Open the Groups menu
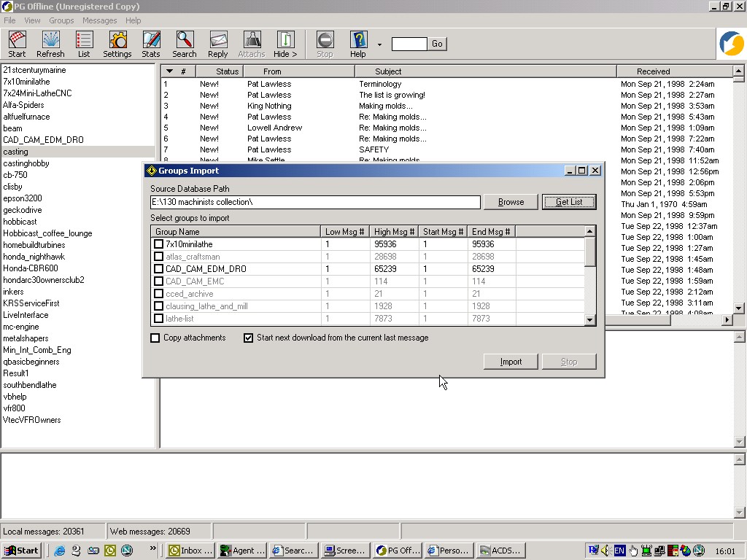The height and width of the screenshot is (560, 747). (x=61, y=20)
